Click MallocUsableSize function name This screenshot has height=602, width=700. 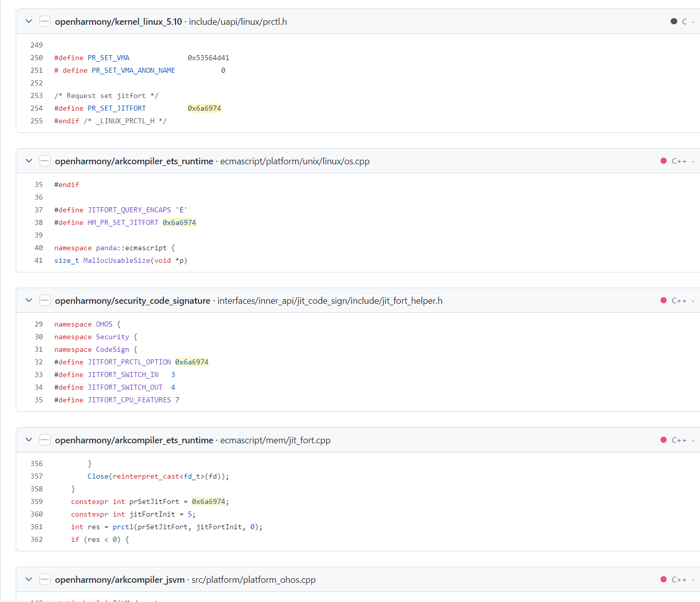click(116, 260)
